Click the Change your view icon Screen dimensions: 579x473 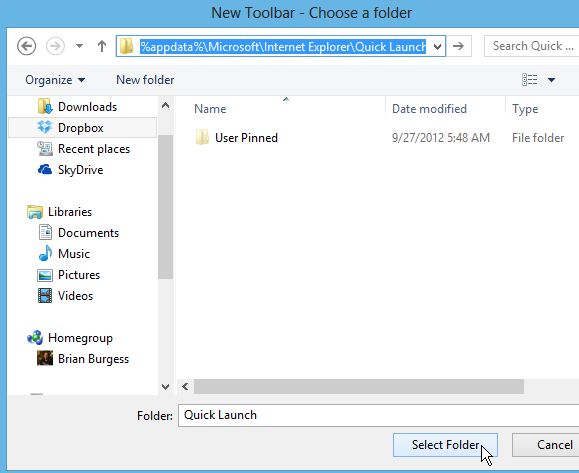pyautogui.click(x=530, y=79)
